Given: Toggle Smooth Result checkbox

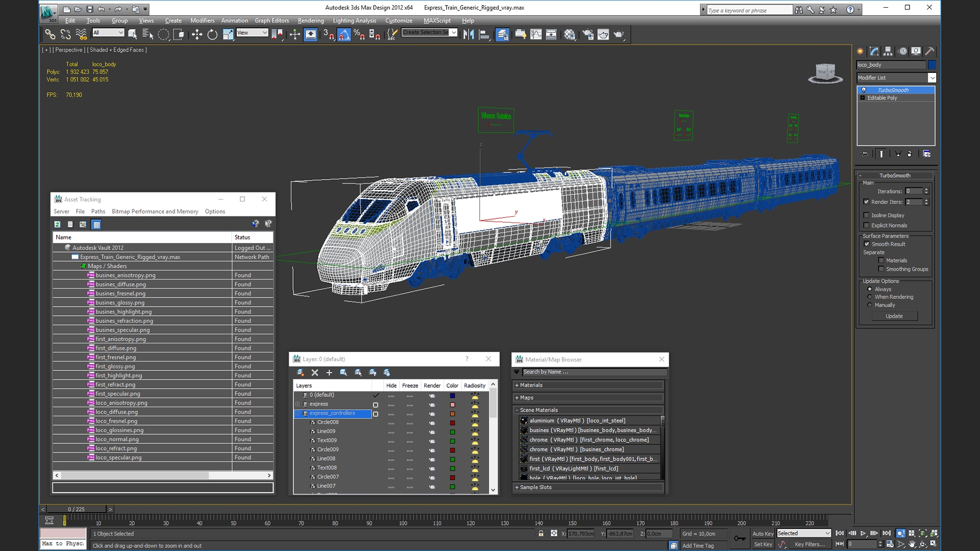Looking at the screenshot, I should point(866,244).
